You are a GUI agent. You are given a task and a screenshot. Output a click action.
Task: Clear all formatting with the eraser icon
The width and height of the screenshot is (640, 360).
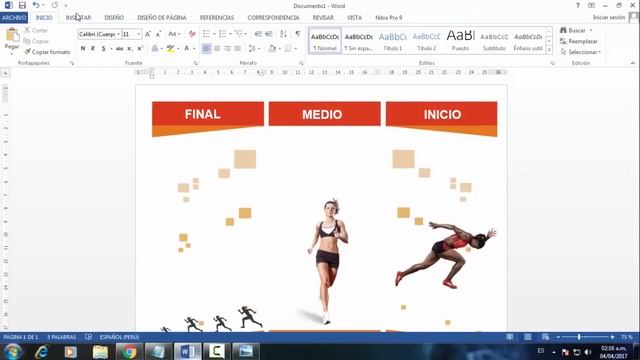coord(192,34)
